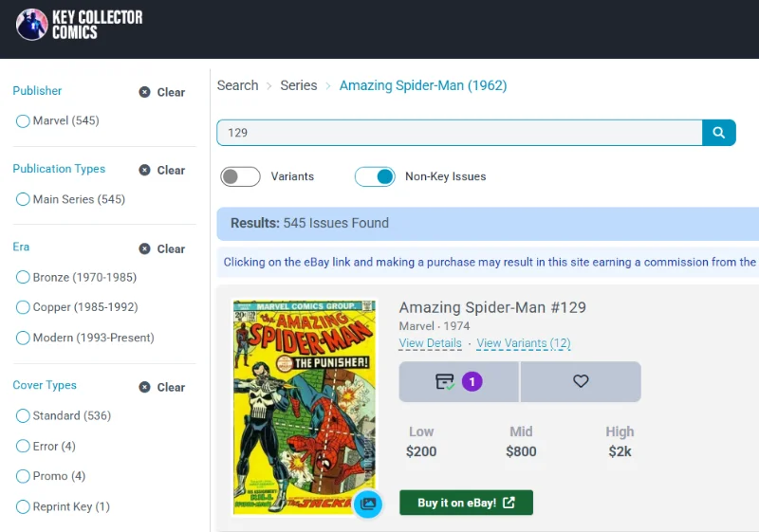Select Standard (536) cover type
This screenshot has width=759, height=532.
(63, 416)
